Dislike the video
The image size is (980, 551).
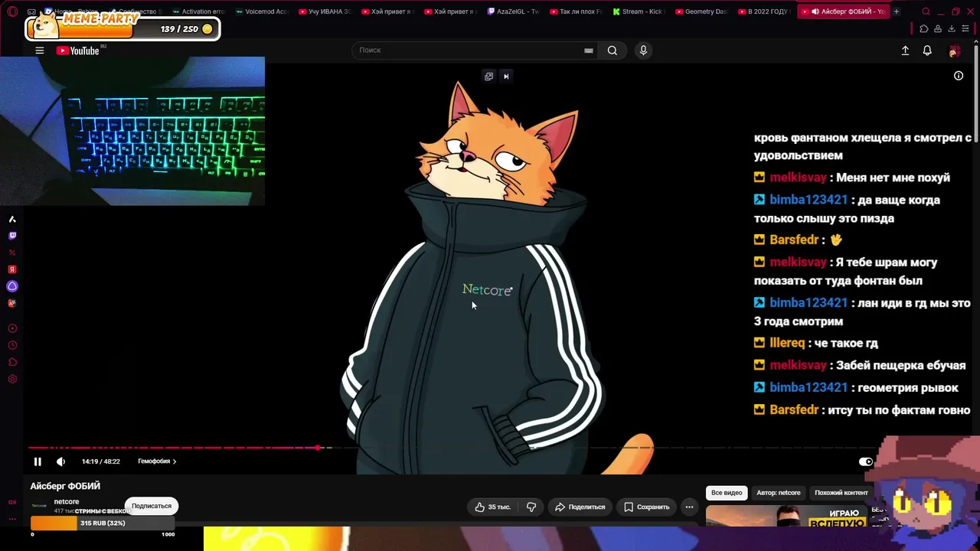click(531, 507)
